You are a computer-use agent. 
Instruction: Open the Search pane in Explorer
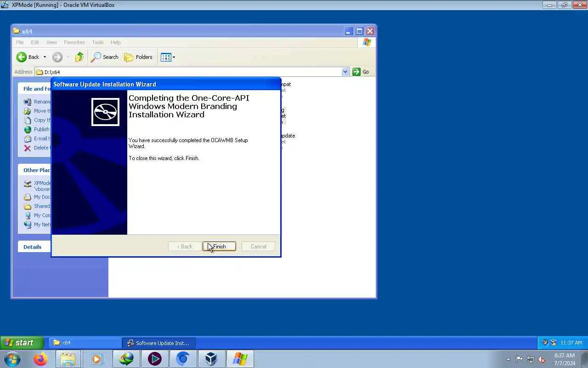click(105, 57)
